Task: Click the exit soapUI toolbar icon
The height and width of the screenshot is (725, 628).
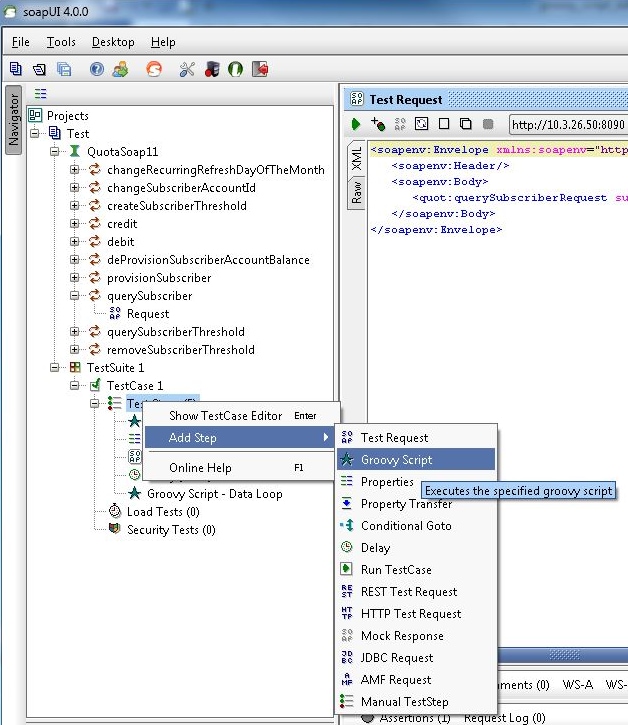Action: pyautogui.click(x=260, y=69)
